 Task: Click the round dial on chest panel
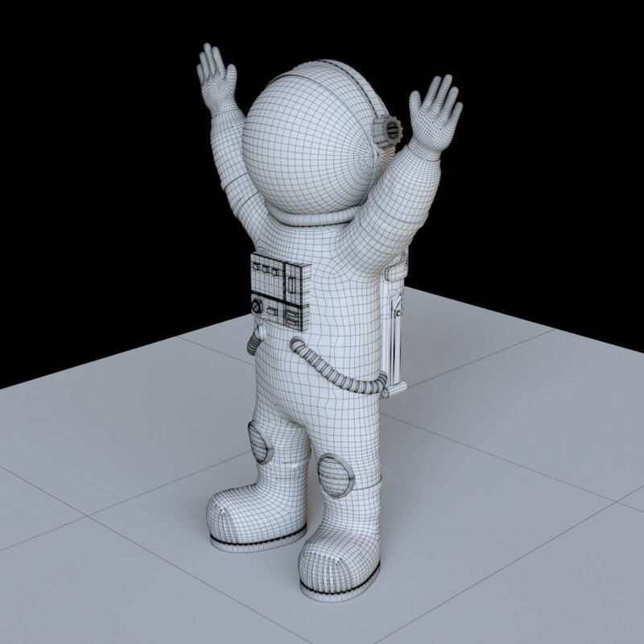258,307
